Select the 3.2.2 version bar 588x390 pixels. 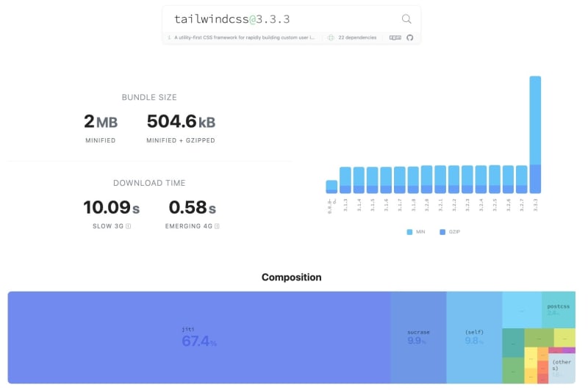[x=453, y=179]
